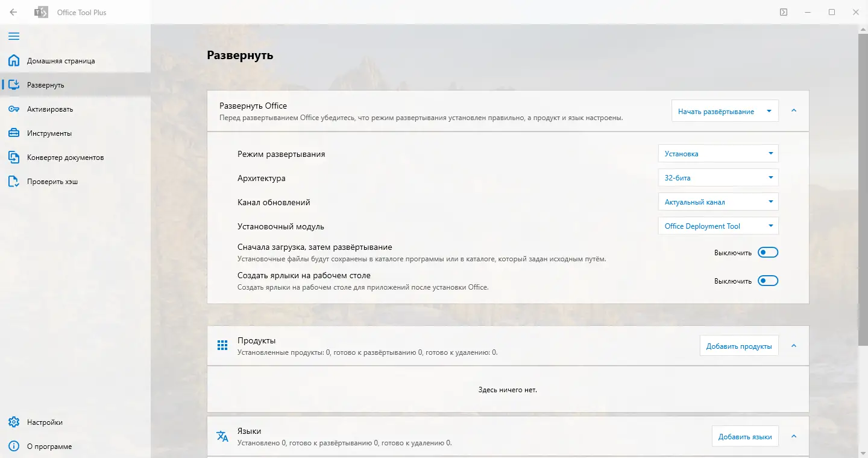The width and height of the screenshot is (868, 458).
Task: Click the Добавить языки button
Action: (x=745, y=437)
